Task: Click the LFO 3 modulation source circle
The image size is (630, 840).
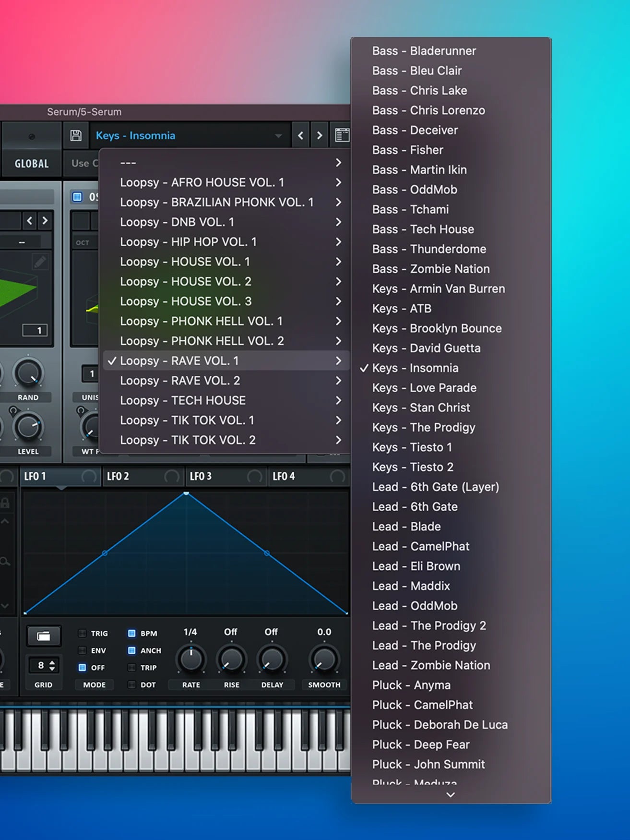Action: pos(254,476)
